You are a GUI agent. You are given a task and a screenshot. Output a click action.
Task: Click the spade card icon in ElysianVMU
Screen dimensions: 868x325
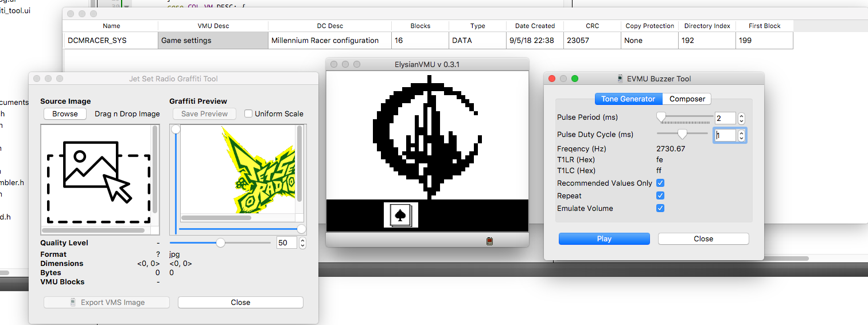click(400, 215)
